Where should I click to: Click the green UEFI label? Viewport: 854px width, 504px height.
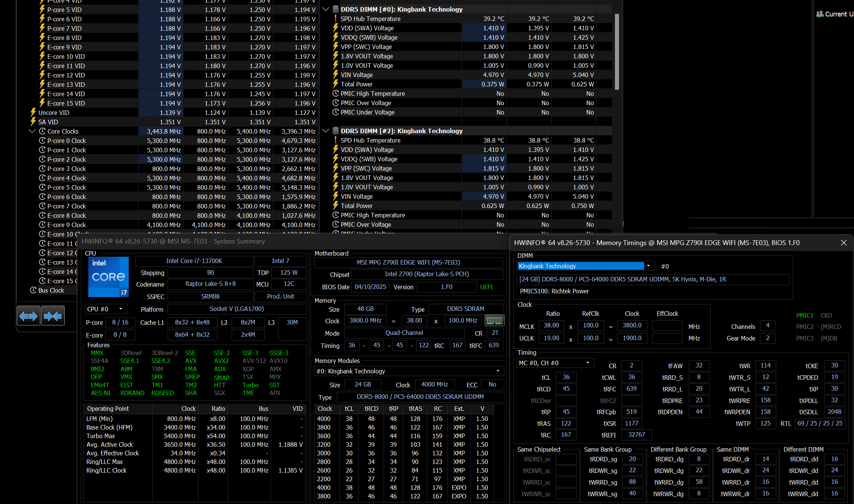pos(486,287)
